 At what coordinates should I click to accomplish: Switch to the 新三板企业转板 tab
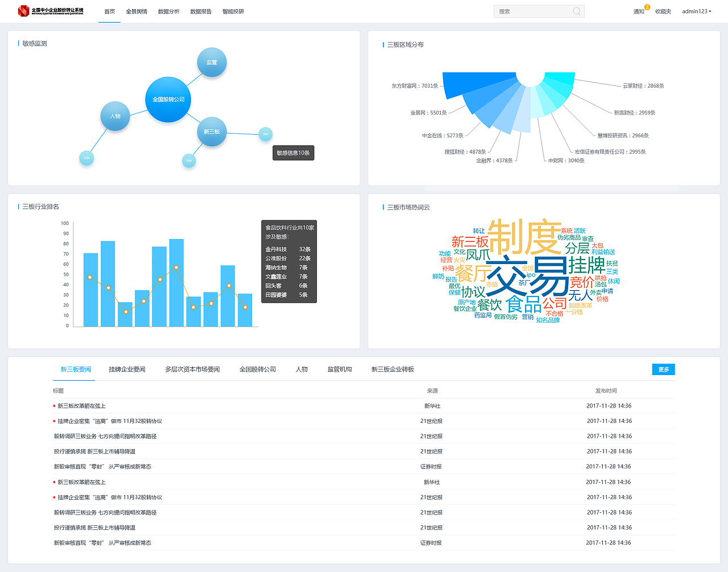pyautogui.click(x=392, y=369)
